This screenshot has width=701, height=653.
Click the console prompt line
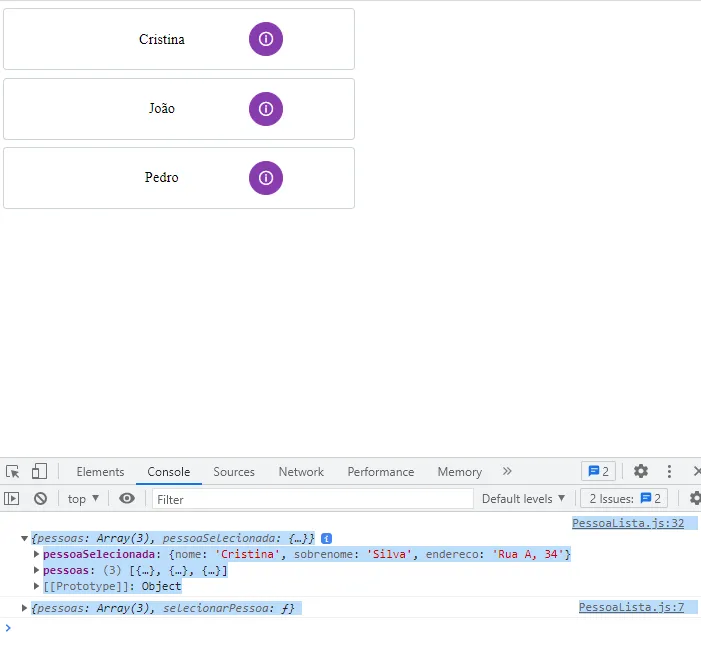350,628
